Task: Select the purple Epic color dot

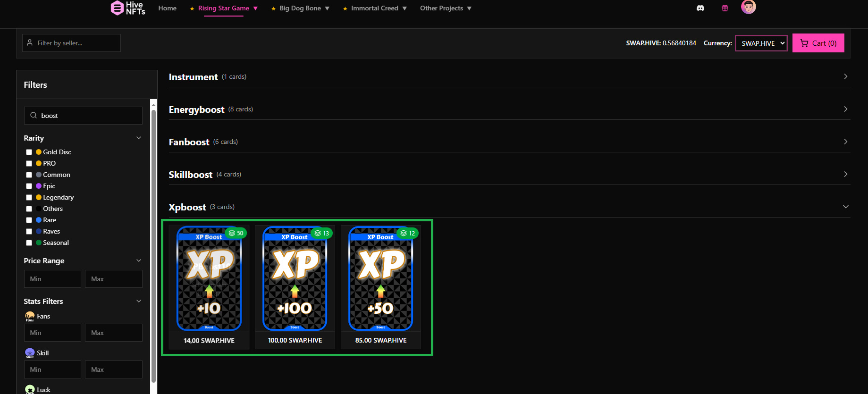Action: coord(39,186)
